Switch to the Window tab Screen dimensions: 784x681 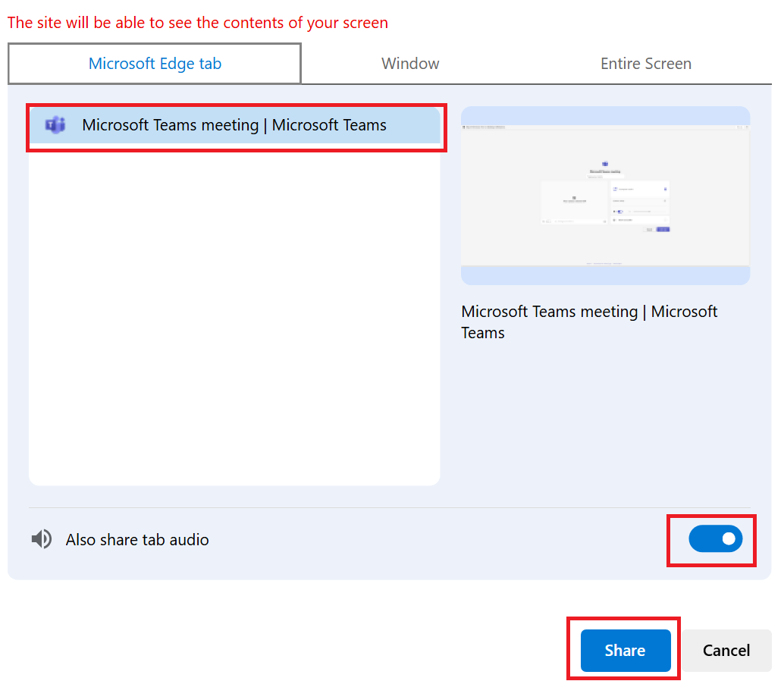[410, 64]
